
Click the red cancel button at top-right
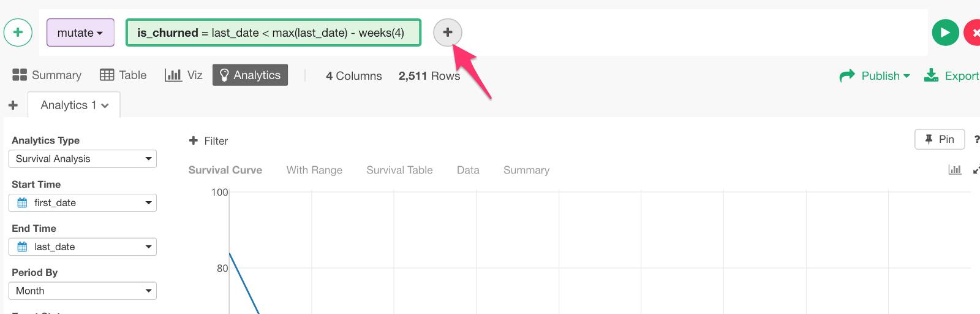pos(974,33)
